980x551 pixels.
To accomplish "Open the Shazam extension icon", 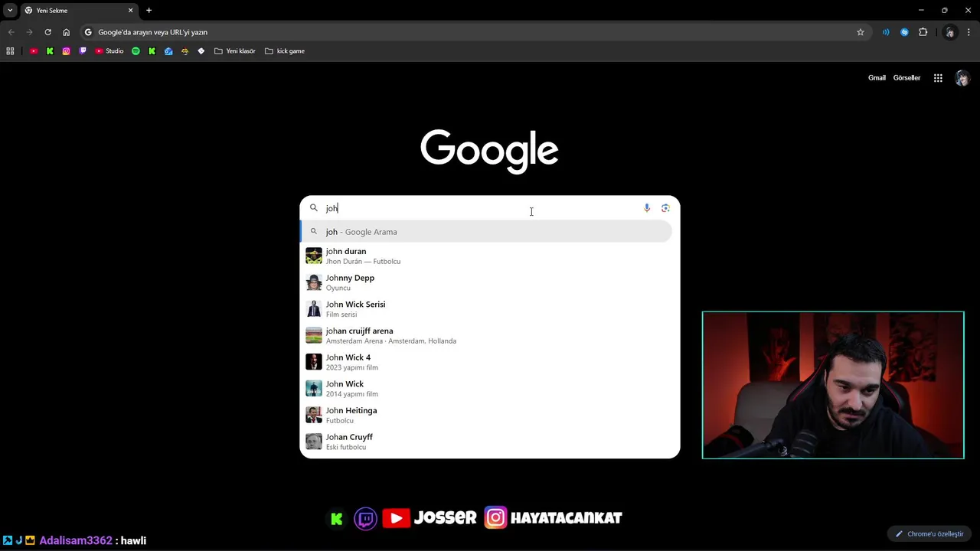I will (904, 32).
